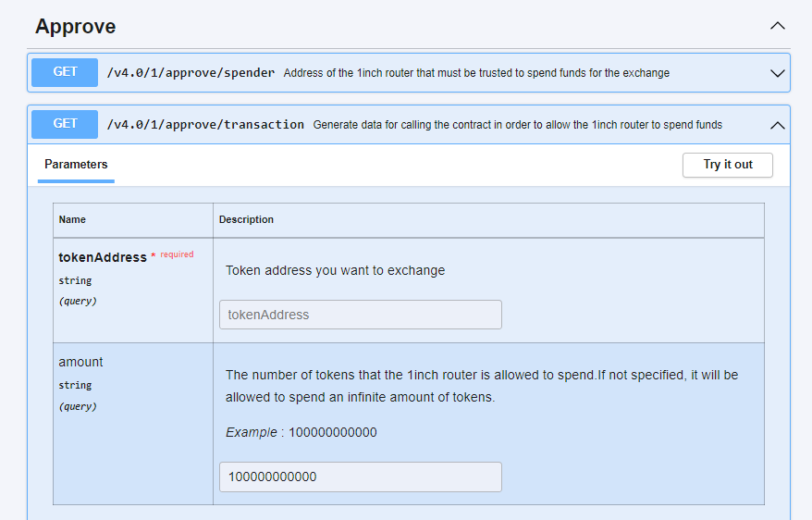Select the /v4.0/1/approve/transaction path

205,125
